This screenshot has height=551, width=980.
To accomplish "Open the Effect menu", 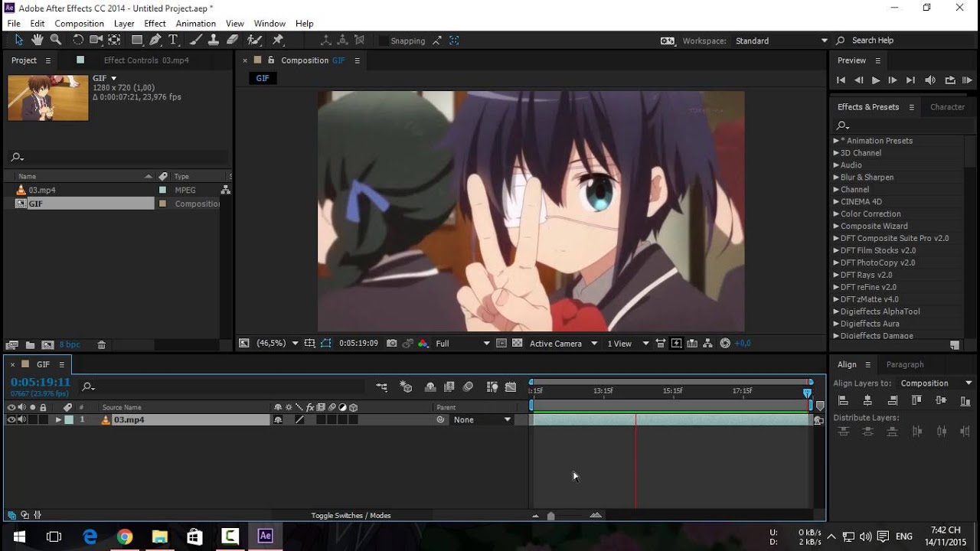I will click(155, 24).
